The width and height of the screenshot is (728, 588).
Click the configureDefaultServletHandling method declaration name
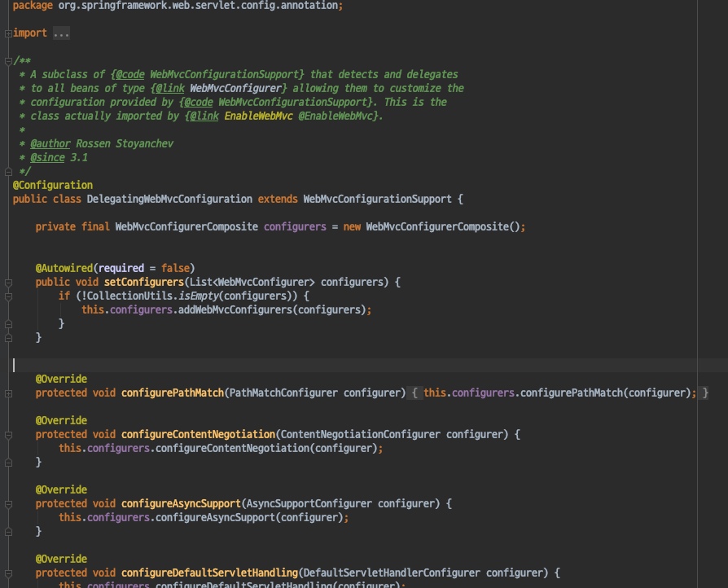point(209,573)
